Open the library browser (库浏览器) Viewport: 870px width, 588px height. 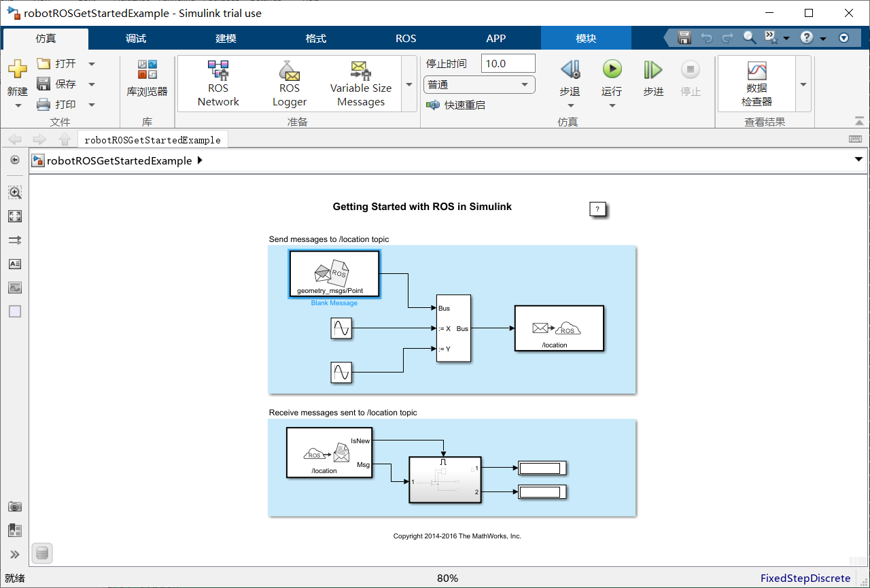click(147, 78)
